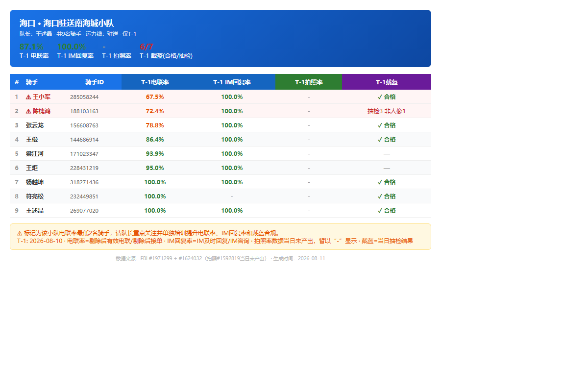Click rider ID 269077020
The width and height of the screenshot is (588, 392).
(84, 211)
